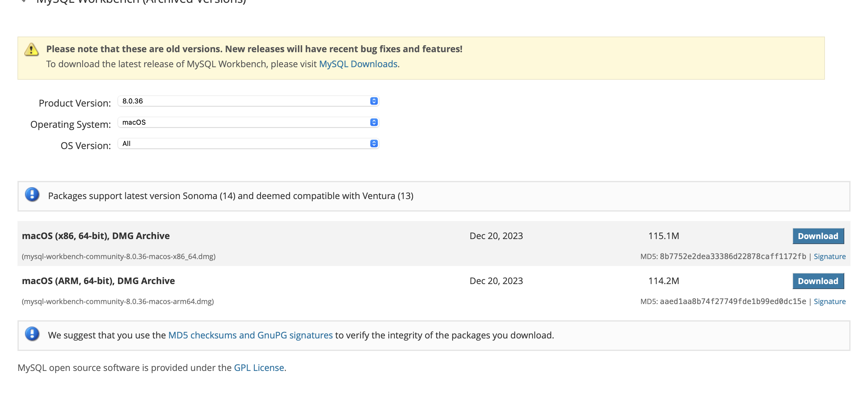Open the Signature link for the ARM package
This screenshot has height=400, width=868.
[x=829, y=301]
